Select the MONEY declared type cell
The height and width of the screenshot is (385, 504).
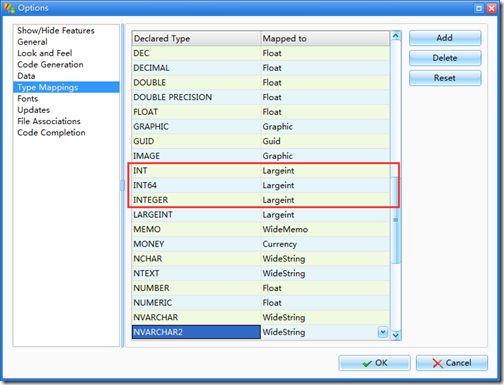click(196, 244)
